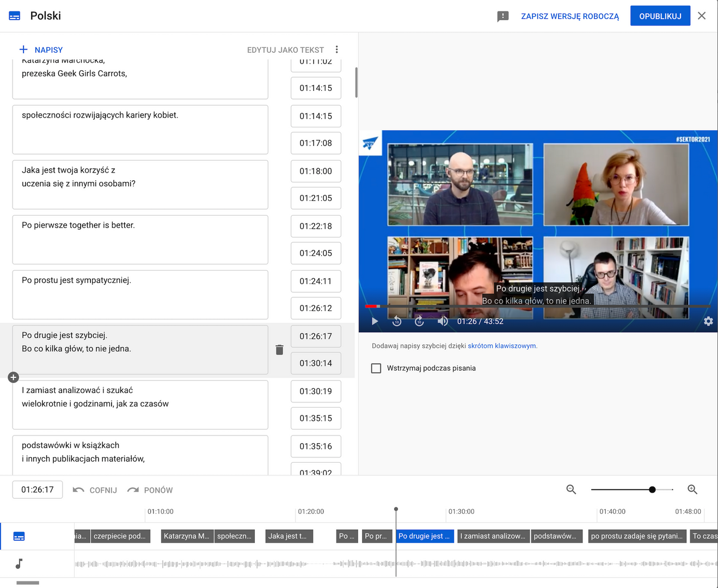
Task: Skip forward 10 seconds in video
Action: (x=419, y=321)
